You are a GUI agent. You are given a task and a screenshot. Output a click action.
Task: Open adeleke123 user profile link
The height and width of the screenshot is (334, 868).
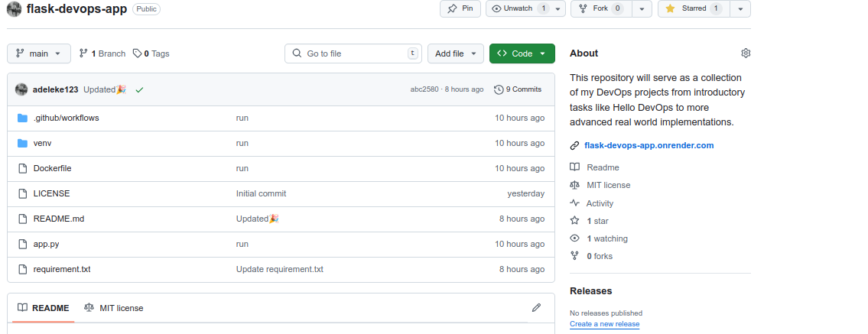55,89
